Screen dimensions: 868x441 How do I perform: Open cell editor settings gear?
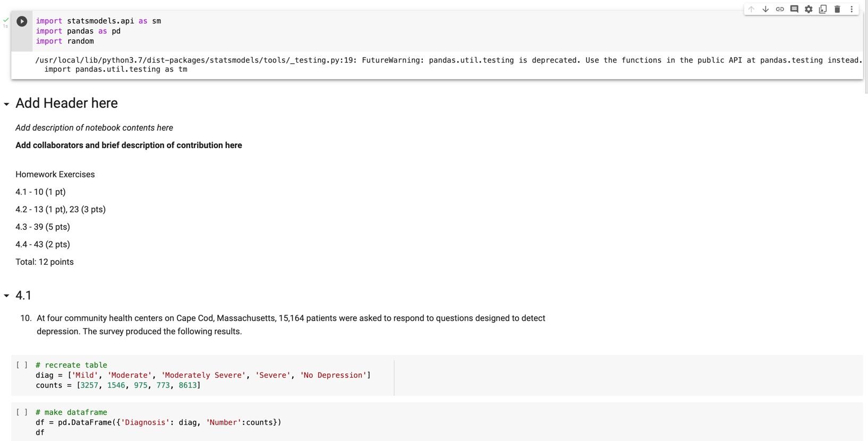coord(809,9)
